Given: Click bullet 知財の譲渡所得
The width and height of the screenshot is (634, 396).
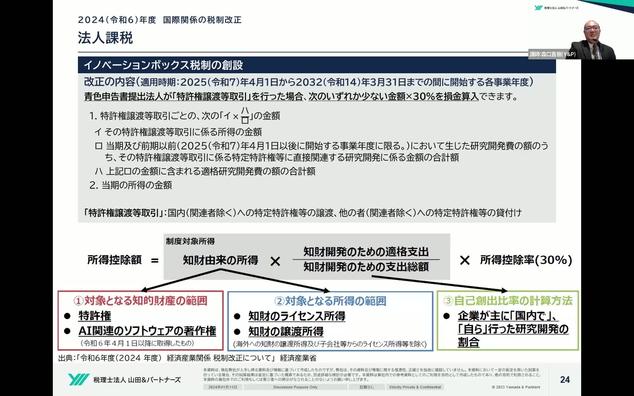Looking at the screenshot, I should 286,331.
